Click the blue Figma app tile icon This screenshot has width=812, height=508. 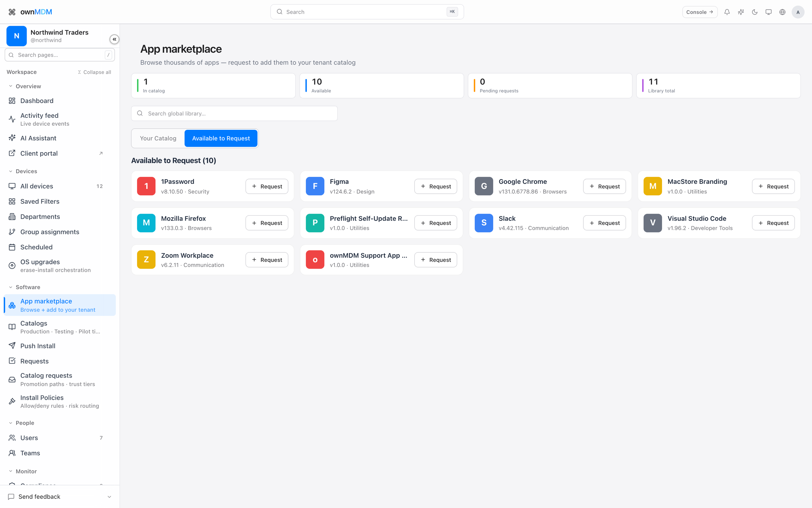[x=315, y=186]
